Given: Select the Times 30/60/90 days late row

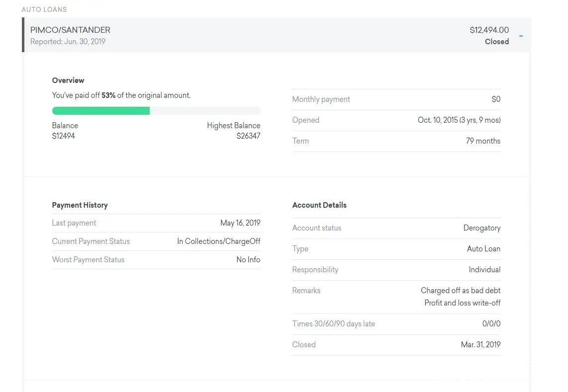Looking at the screenshot, I should tap(396, 324).
